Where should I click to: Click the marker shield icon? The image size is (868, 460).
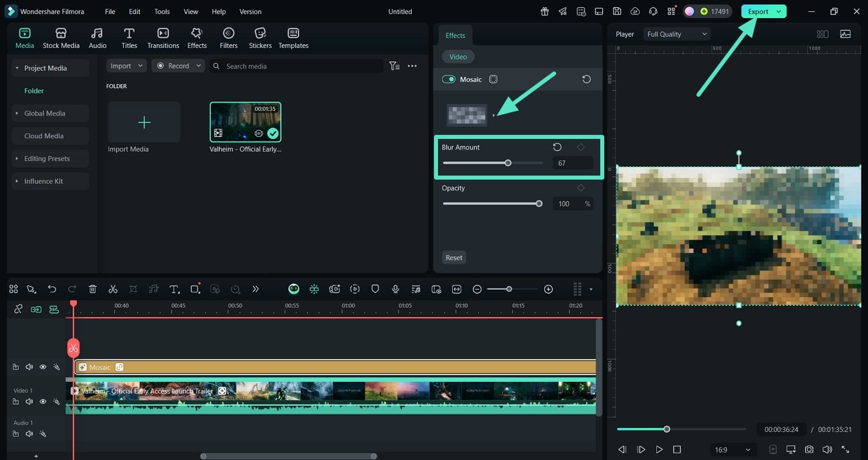[375, 289]
